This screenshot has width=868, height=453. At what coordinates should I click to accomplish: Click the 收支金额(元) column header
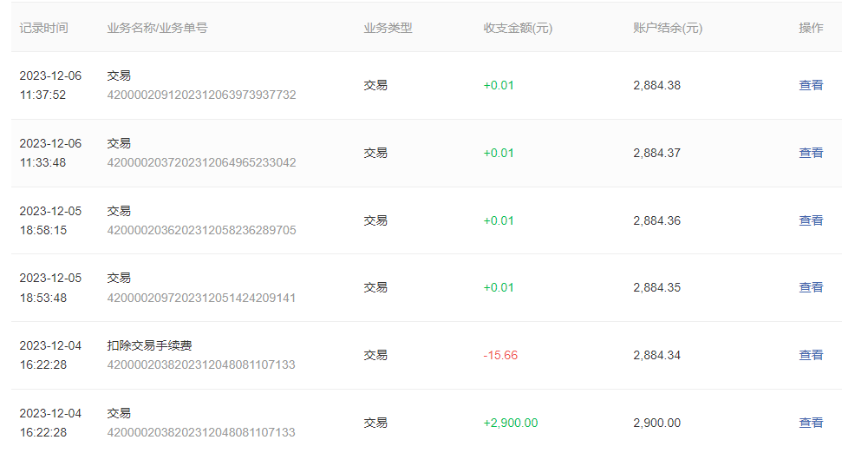518,29
